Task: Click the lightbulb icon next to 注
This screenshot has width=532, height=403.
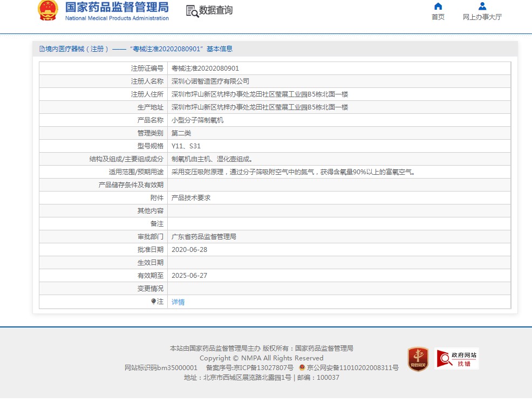Action: point(153,301)
